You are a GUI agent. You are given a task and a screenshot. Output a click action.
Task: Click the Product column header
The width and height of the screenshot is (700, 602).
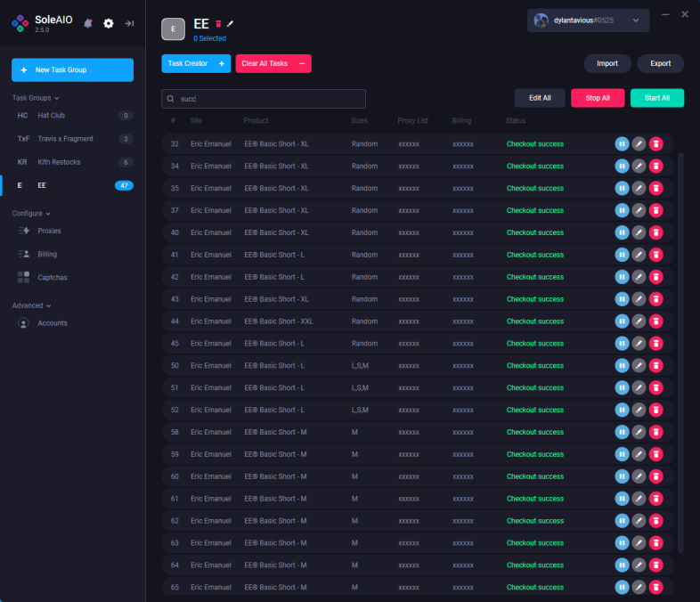(x=256, y=120)
